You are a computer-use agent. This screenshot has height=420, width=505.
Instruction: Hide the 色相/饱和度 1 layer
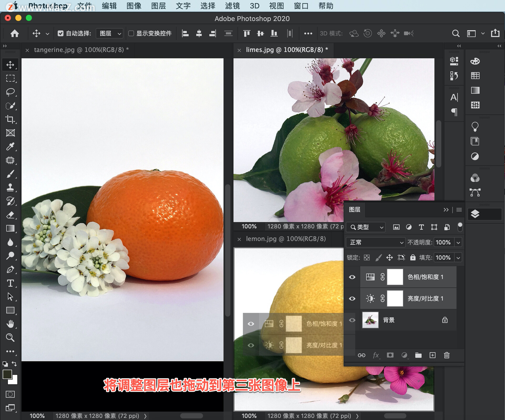(352, 277)
